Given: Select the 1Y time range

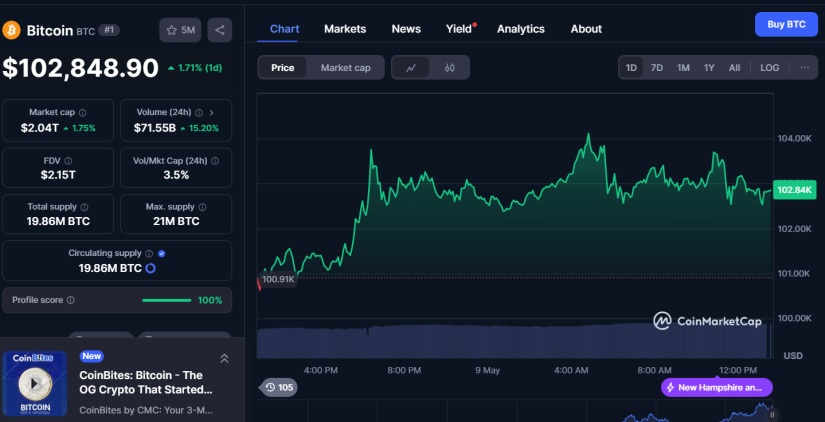Looking at the screenshot, I should click(709, 67).
